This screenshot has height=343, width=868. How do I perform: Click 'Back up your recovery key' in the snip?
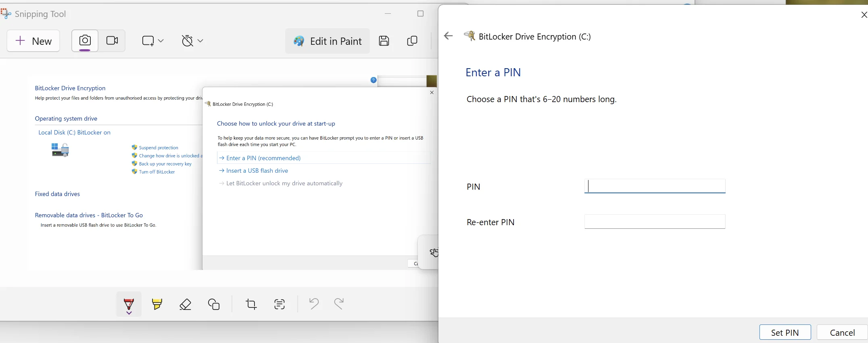pos(165,164)
